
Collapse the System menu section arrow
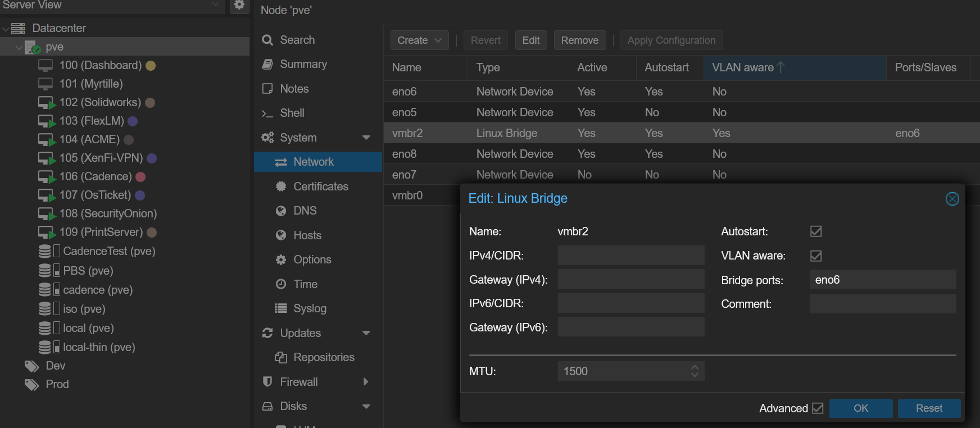(366, 138)
